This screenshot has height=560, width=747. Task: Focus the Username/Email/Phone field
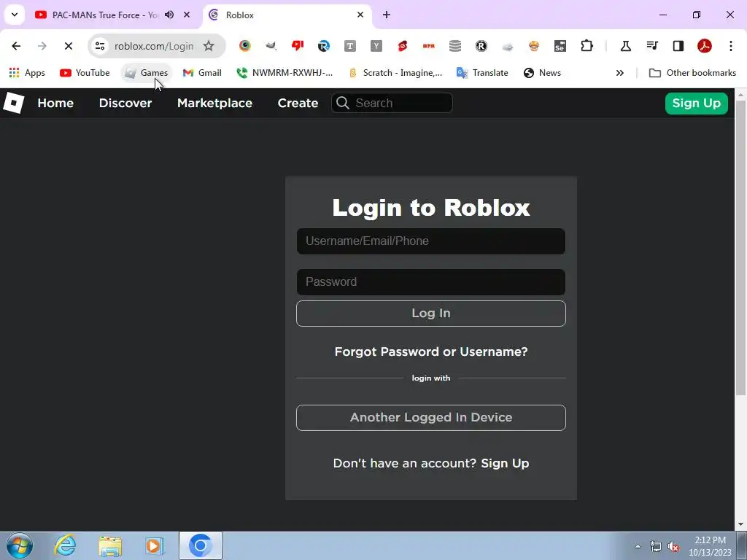pos(430,241)
